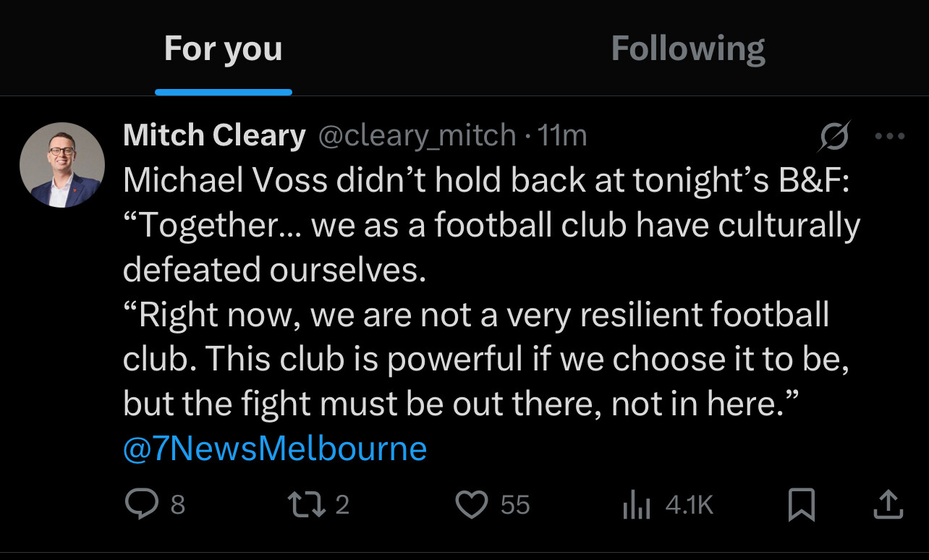Repost using the retweet arrows icon
929x560 pixels.
click(307, 504)
